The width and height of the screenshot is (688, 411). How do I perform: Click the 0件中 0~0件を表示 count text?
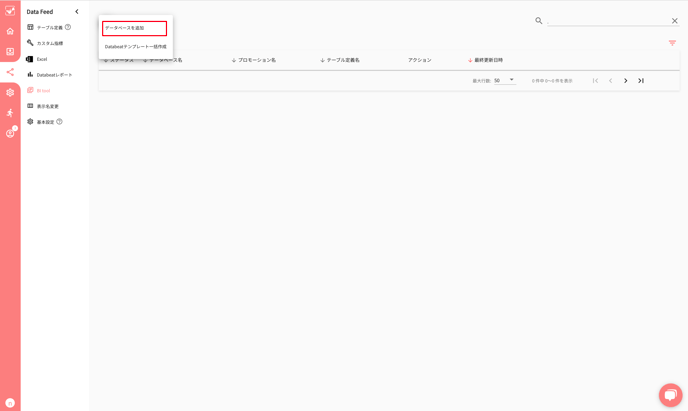coord(552,81)
